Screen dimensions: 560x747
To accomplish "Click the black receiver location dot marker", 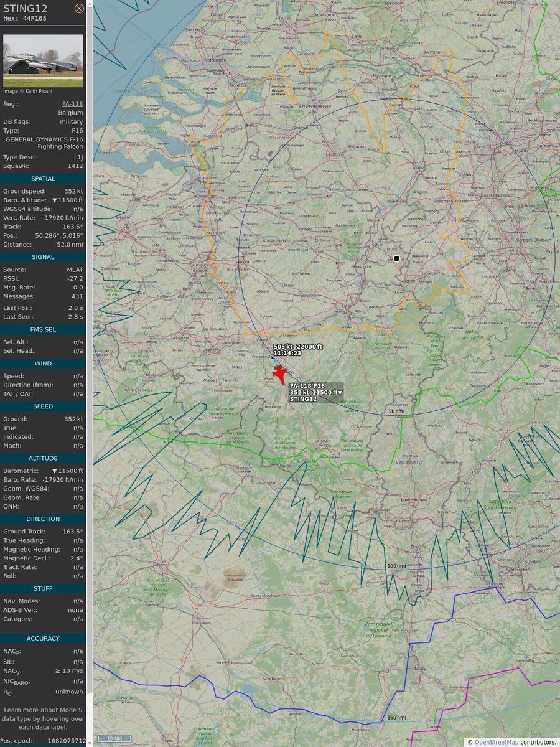I will coord(396,258).
